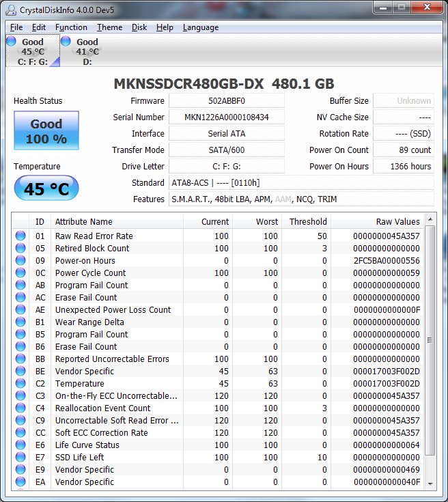Viewport: 448px width, 502px height.
Task: Click status orb for Reported Uncorrectable Errors
Action: pyautogui.click(x=20, y=359)
